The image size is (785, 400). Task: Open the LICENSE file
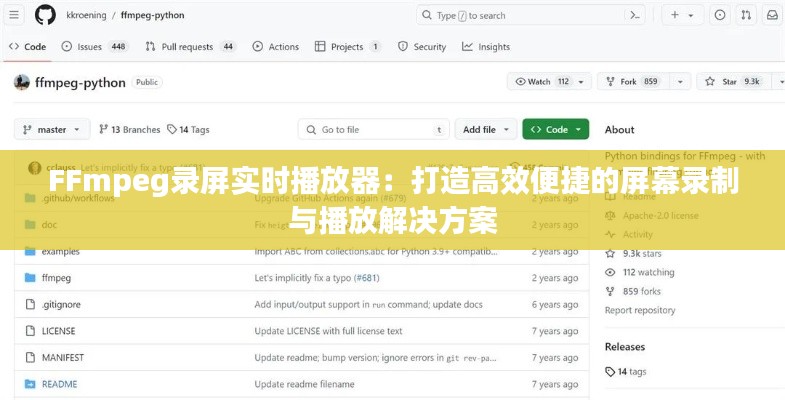click(58, 331)
